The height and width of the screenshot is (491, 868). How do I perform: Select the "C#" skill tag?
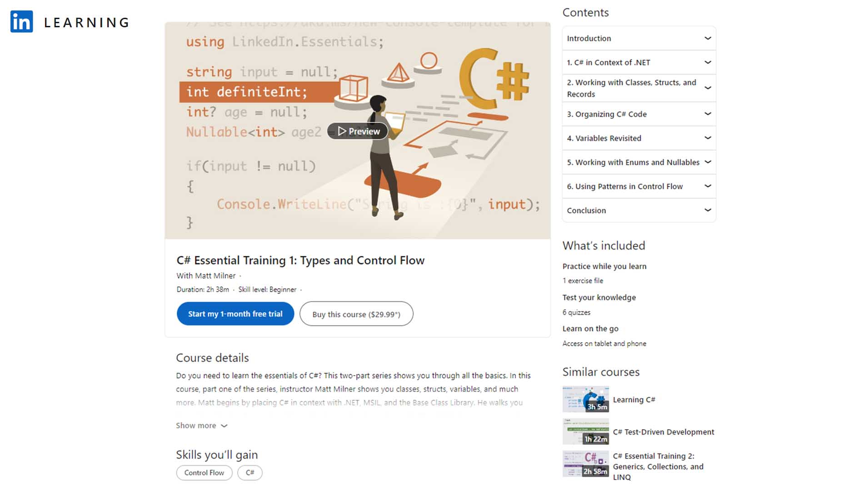coord(249,473)
